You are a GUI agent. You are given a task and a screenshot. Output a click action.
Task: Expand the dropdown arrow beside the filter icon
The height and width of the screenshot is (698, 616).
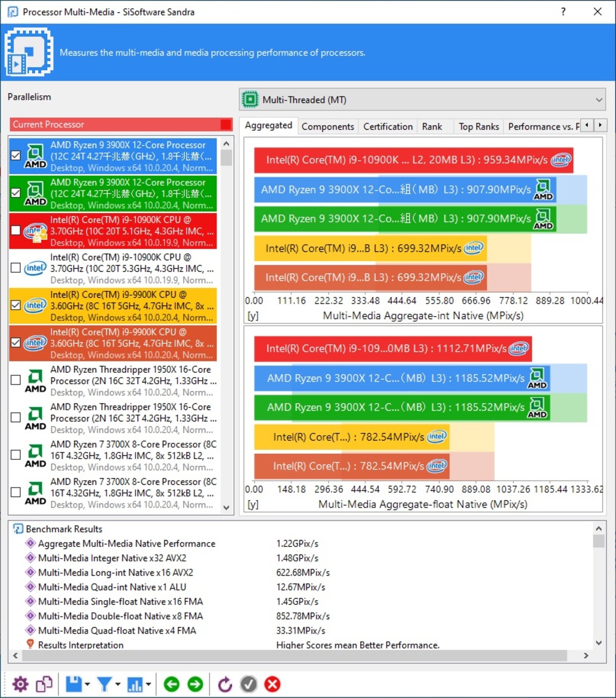click(118, 684)
